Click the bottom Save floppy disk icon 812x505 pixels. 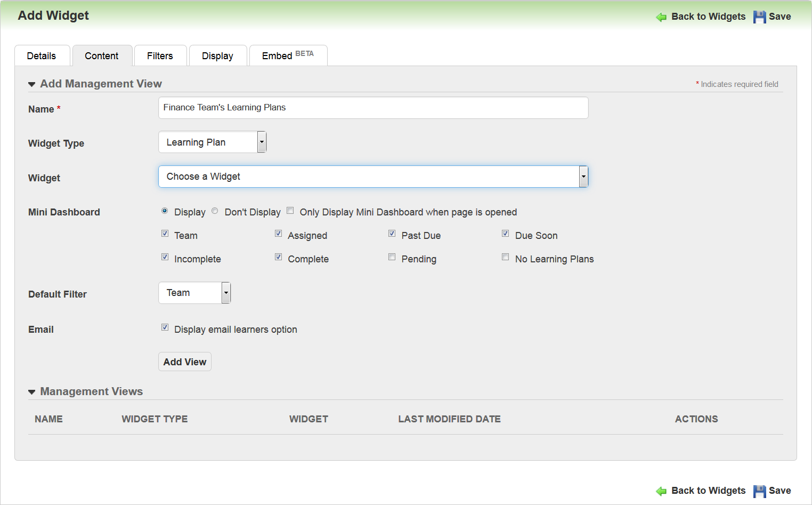point(759,491)
